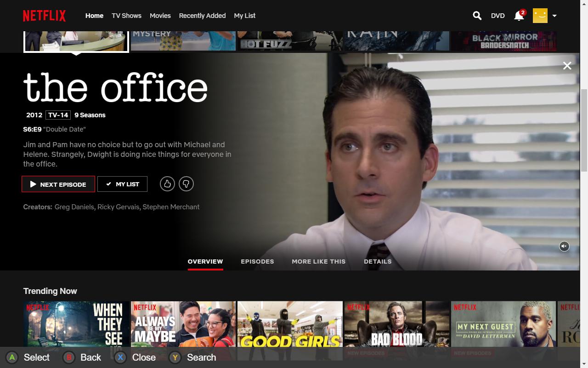Toggle My List checkmark button
Viewport: 588px width, 368px height.
click(x=122, y=184)
